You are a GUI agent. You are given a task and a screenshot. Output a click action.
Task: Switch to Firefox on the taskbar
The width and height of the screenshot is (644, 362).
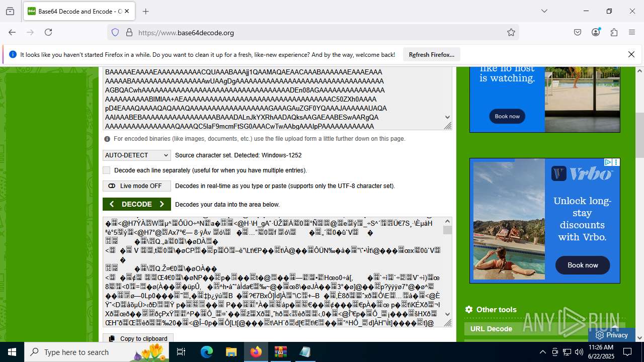[x=256, y=352]
